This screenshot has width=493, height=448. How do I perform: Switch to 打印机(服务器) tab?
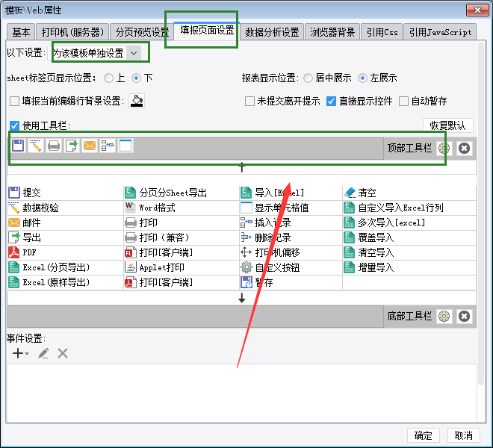coord(72,32)
